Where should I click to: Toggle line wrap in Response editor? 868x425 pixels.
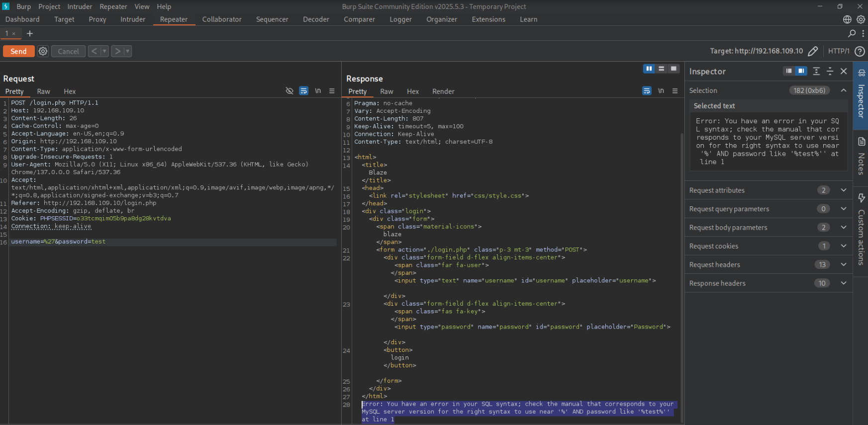[647, 91]
